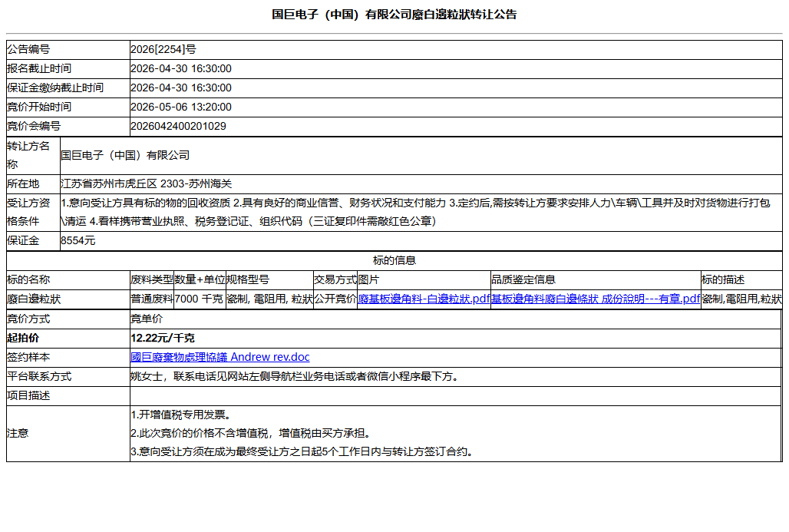Screen dimensions: 789x532
Task: Click note 3 about 5个工作日内 signing
Action: pyautogui.click(x=303, y=451)
